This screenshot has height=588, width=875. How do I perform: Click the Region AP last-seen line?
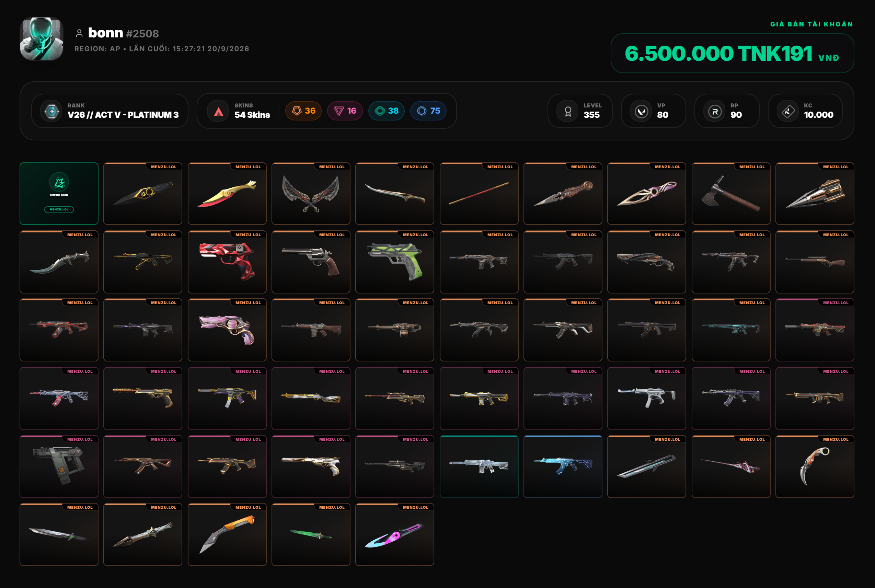[x=162, y=49]
